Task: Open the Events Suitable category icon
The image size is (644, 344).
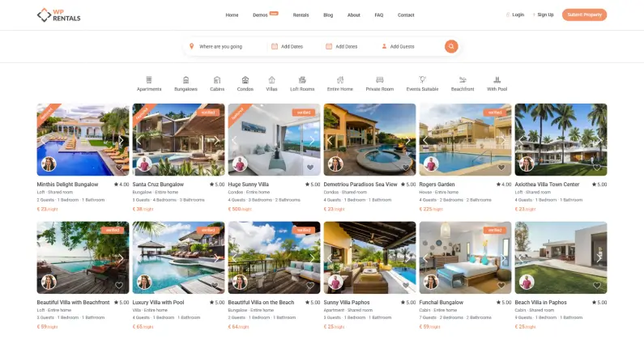Action: [422, 79]
